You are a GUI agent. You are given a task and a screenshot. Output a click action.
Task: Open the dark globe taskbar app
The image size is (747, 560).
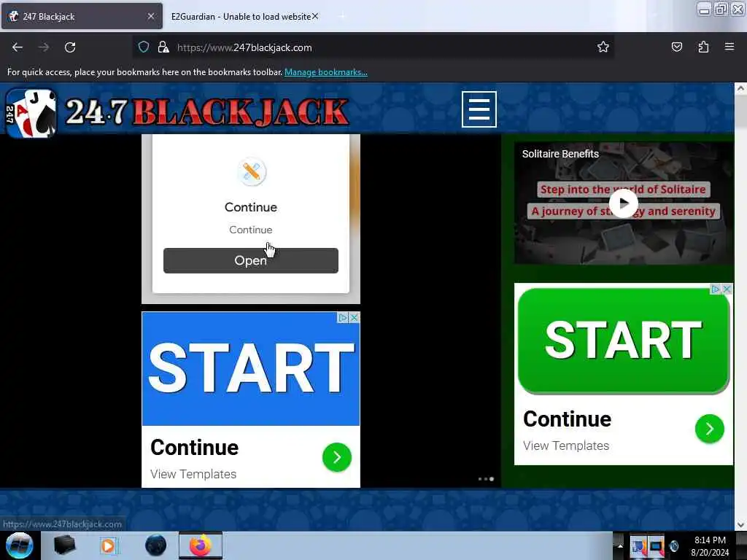(156, 545)
